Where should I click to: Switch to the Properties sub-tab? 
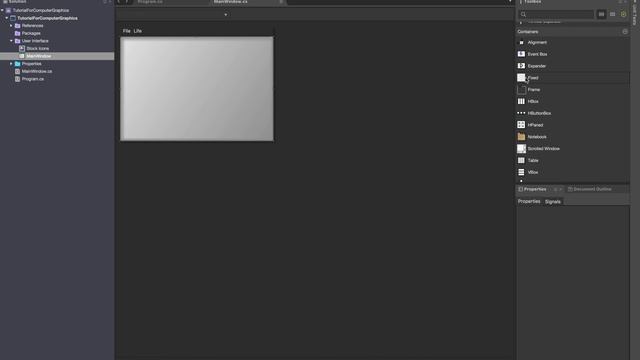coord(529,202)
